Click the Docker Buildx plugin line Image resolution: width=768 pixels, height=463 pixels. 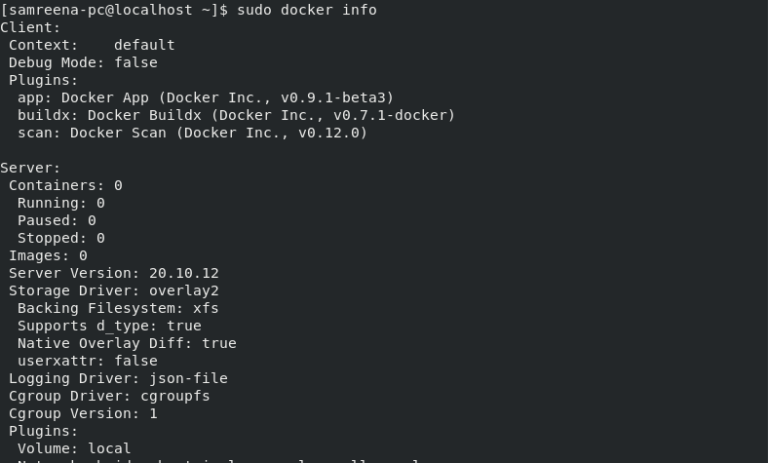point(236,115)
